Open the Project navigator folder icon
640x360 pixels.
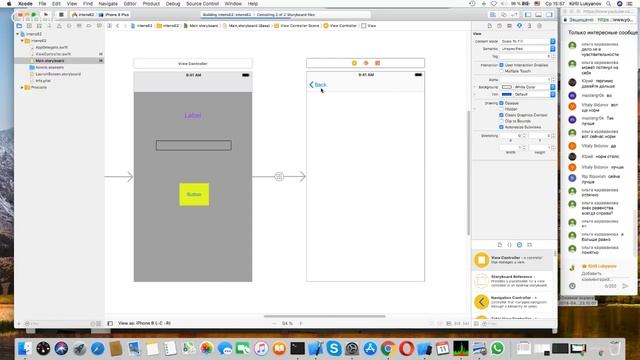click(19, 26)
